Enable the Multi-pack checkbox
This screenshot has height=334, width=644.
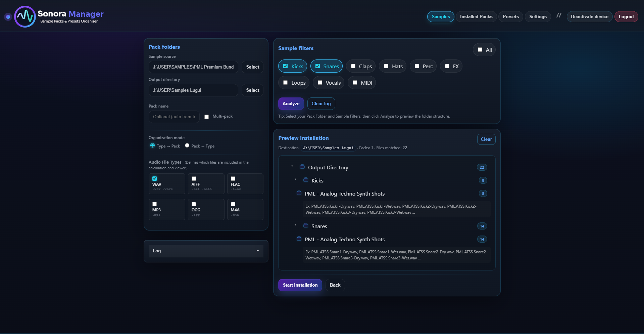tap(207, 117)
